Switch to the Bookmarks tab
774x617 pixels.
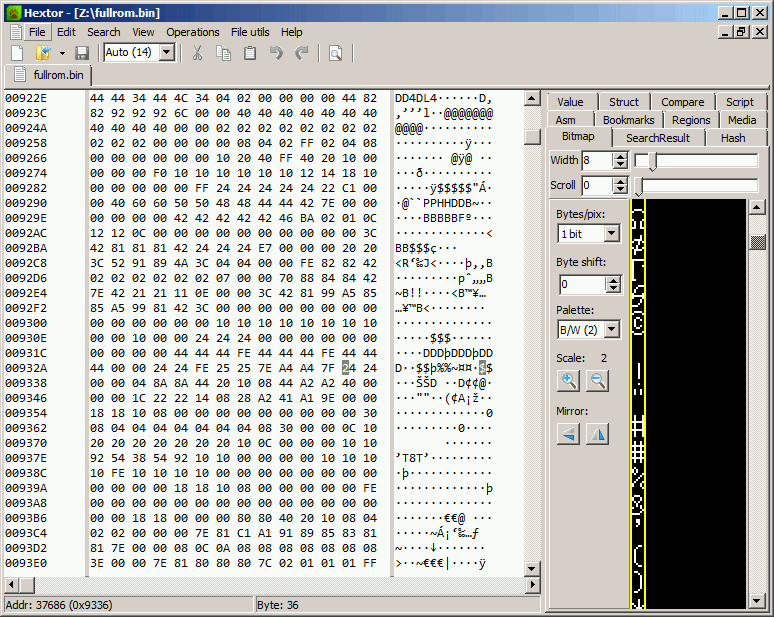[x=628, y=120]
